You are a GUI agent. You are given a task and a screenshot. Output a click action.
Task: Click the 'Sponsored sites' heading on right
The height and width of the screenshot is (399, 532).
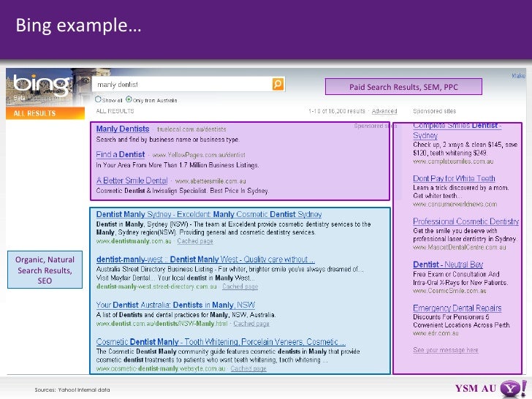[434, 111]
